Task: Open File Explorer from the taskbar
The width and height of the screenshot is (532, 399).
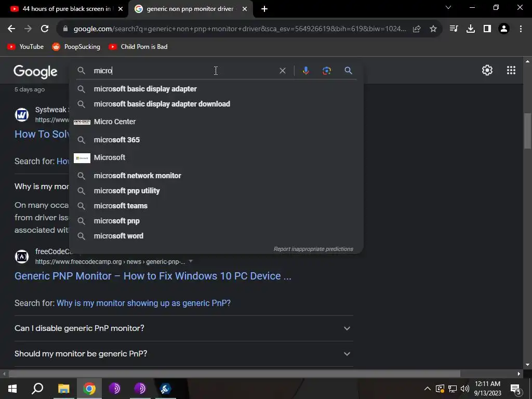Action: click(x=63, y=389)
